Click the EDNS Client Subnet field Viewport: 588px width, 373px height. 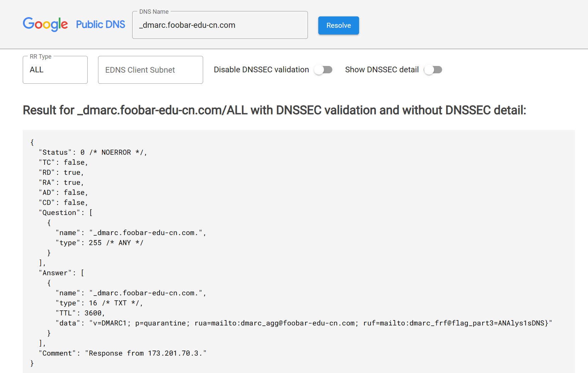pyautogui.click(x=151, y=70)
